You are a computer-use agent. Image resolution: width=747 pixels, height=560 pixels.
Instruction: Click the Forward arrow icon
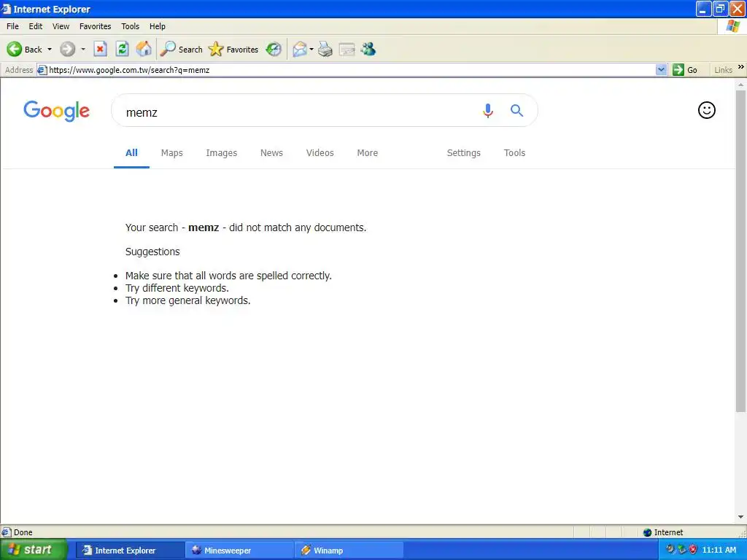point(68,49)
